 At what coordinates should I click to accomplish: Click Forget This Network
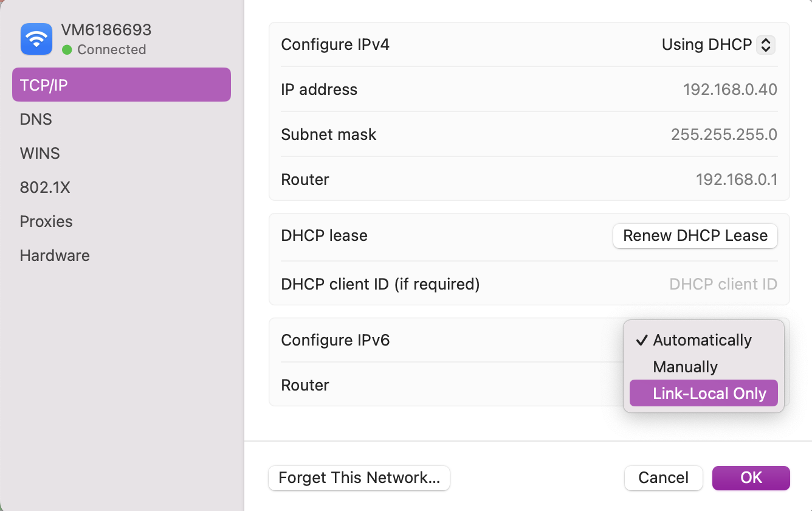(x=359, y=478)
